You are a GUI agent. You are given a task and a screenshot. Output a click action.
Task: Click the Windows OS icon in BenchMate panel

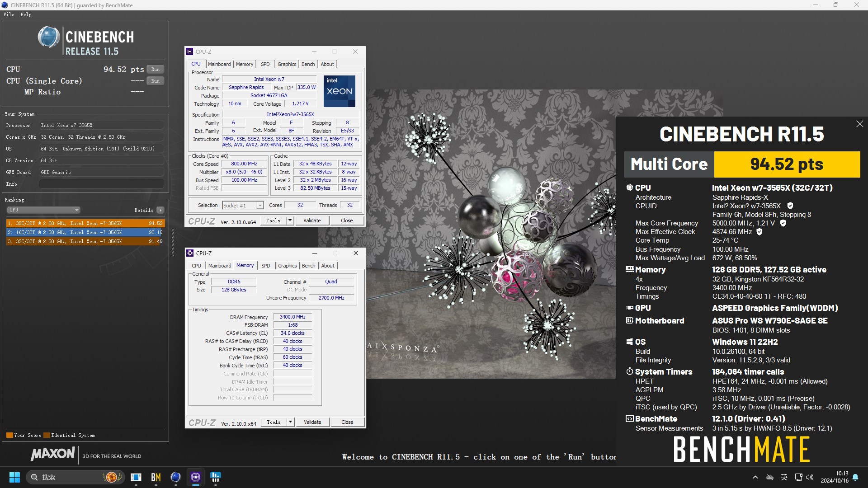pos(629,342)
